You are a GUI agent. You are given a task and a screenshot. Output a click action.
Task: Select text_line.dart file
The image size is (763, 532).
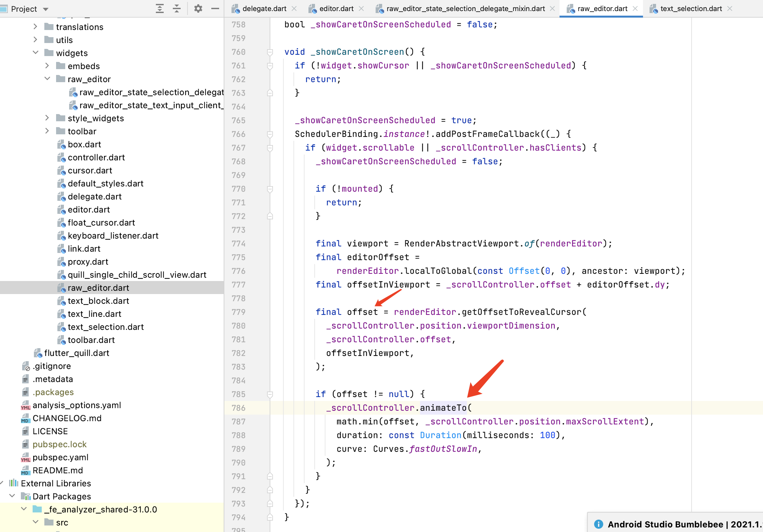(94, 314)
